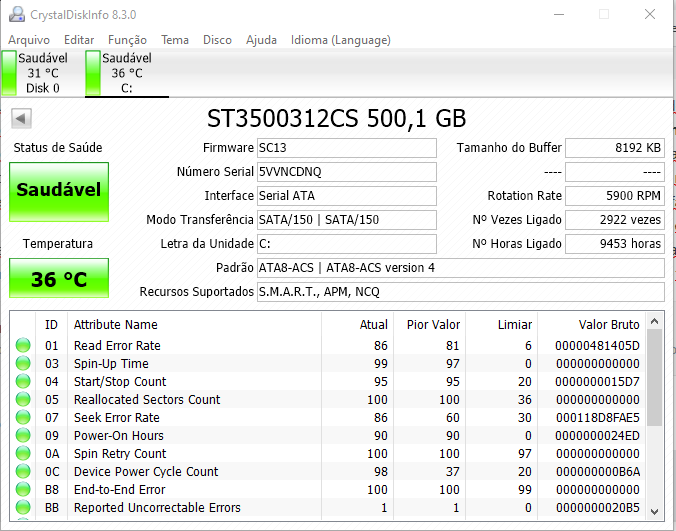Click the Valor Bruto column header
Screen dimensions: 676x531
tap(592, 325)
